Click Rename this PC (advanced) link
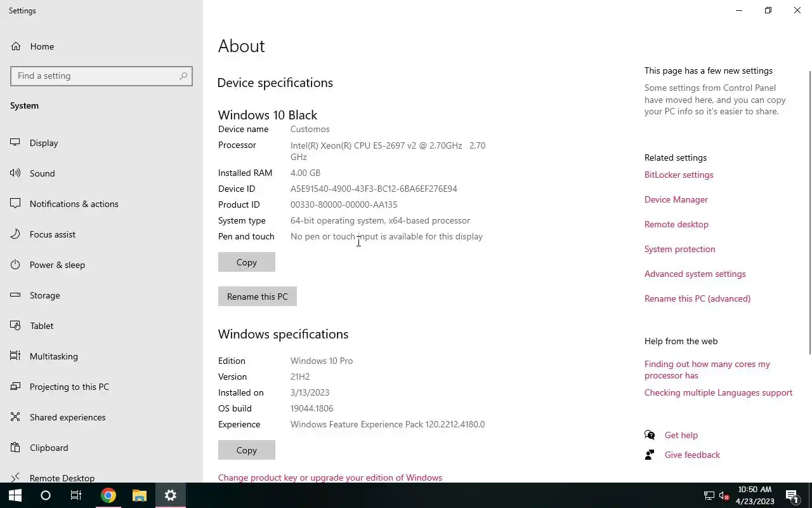 [x=697, y=298]
